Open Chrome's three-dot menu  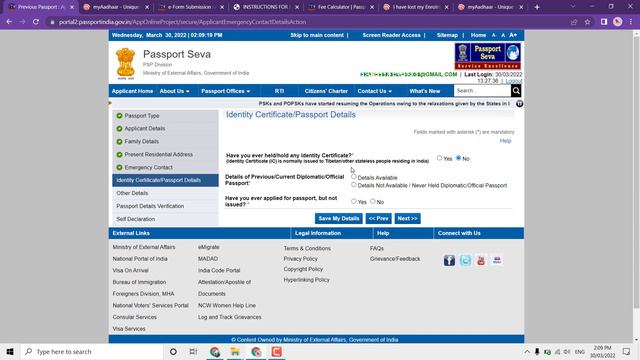tap(631, 22)
